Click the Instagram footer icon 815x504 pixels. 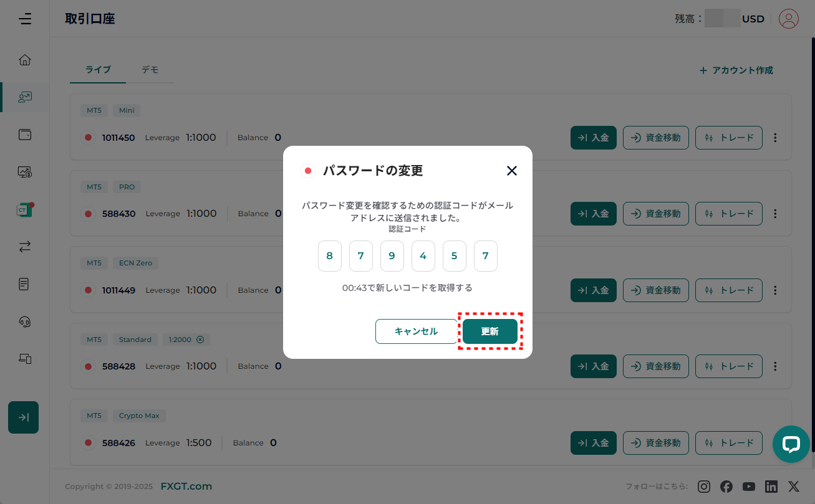[704, 487]
